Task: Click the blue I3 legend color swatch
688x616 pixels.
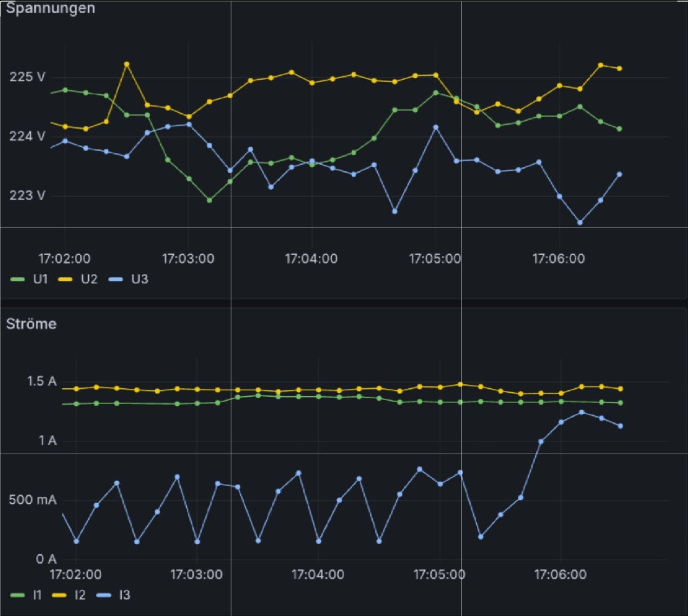Action: [104, 595]
